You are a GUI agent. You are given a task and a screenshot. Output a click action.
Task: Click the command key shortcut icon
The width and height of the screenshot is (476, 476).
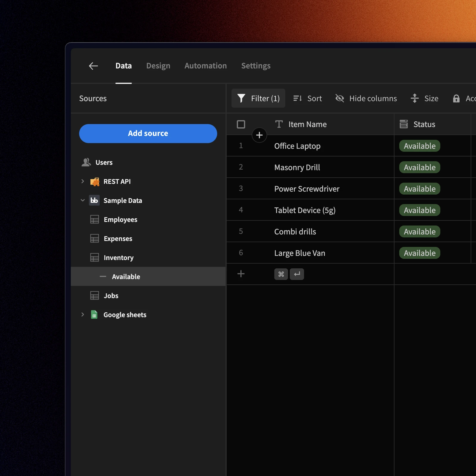click(281, 274)
